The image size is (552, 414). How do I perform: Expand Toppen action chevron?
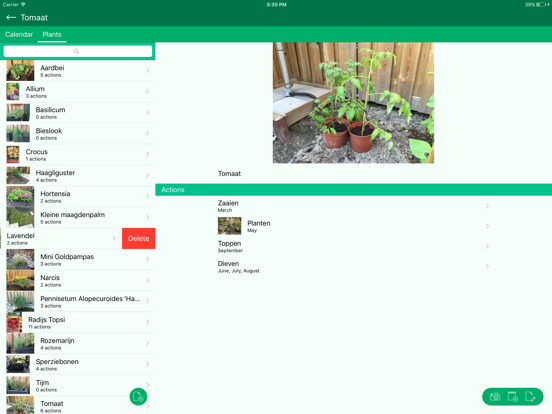487,246
